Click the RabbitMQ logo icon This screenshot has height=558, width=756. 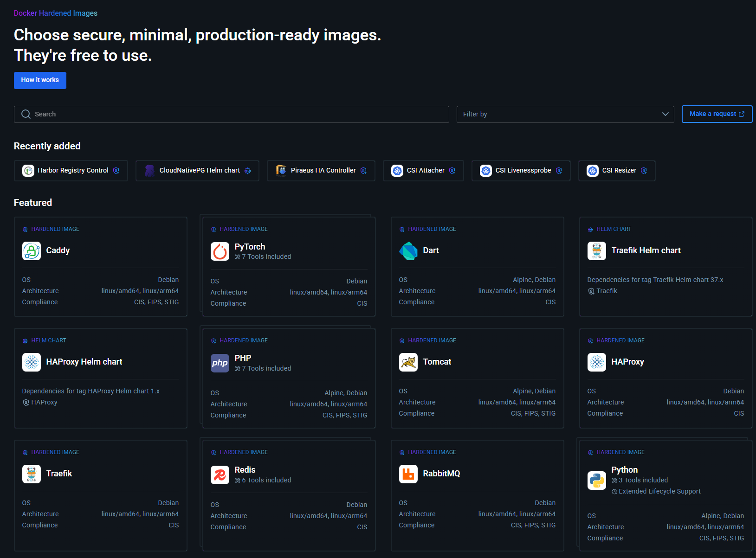click(408, 474)
